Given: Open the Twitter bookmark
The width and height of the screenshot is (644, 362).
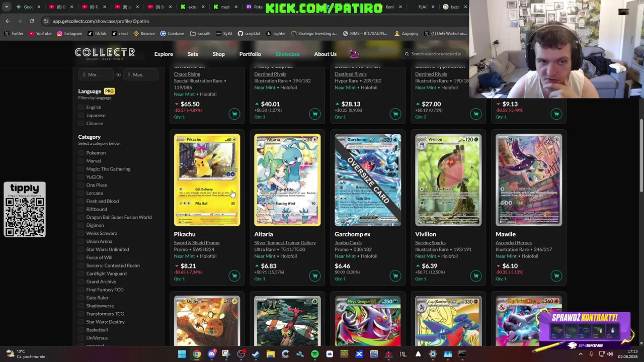Looking at the screenshot, I should 14,33.
